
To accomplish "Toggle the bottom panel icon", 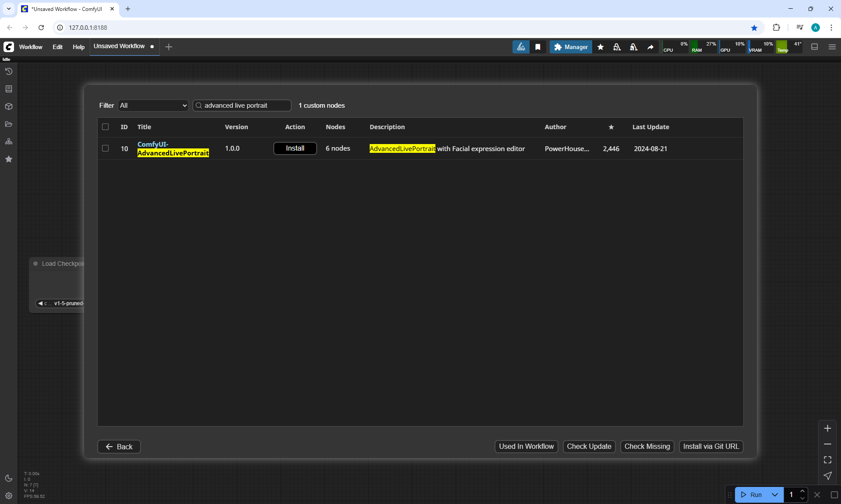I will (x=815, y=47).
